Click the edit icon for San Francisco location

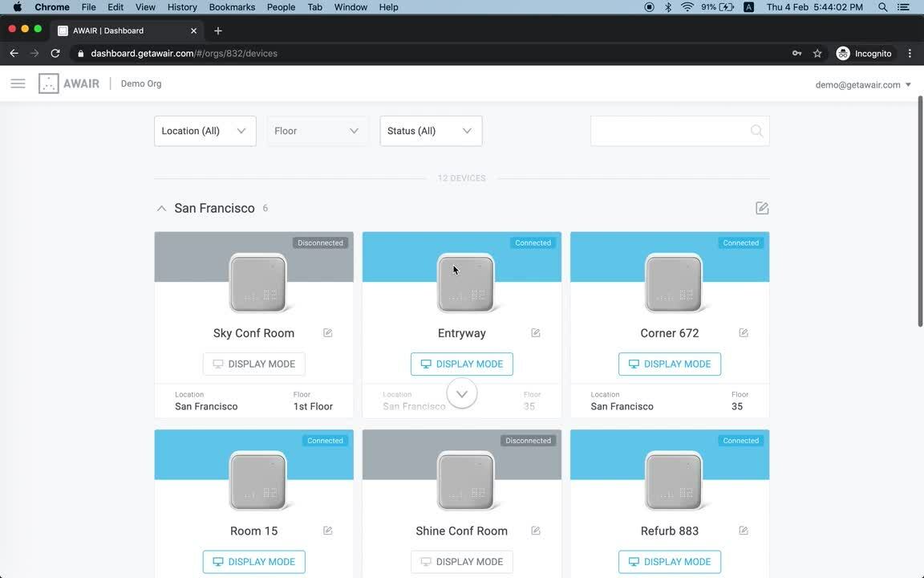tap(762, 209)
